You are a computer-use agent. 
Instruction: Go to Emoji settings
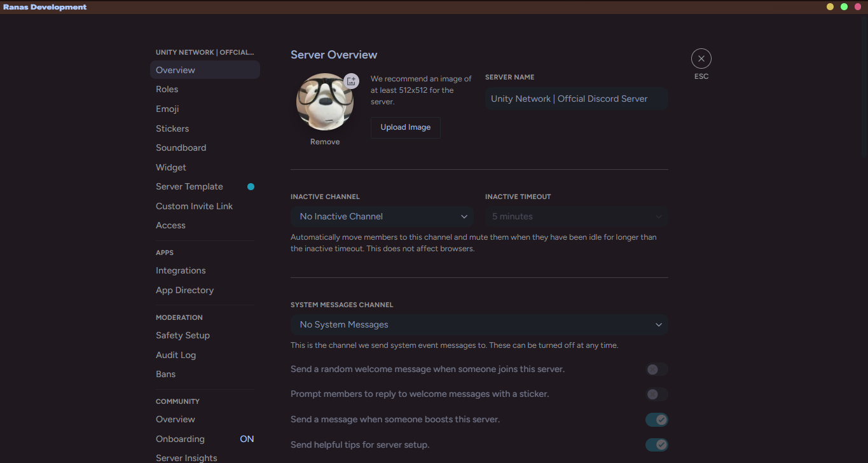(205, 109)
